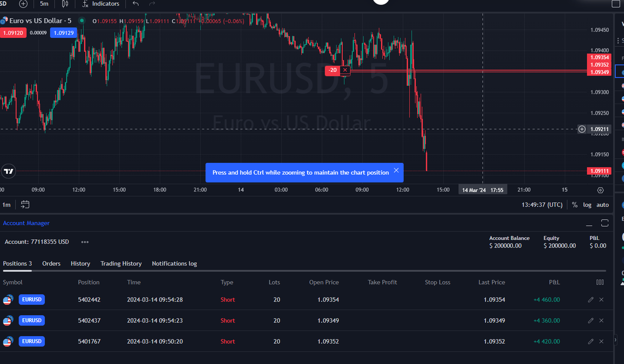The image size is (624, 364).
Task: Redo the chart action
Action: (152, 4)
